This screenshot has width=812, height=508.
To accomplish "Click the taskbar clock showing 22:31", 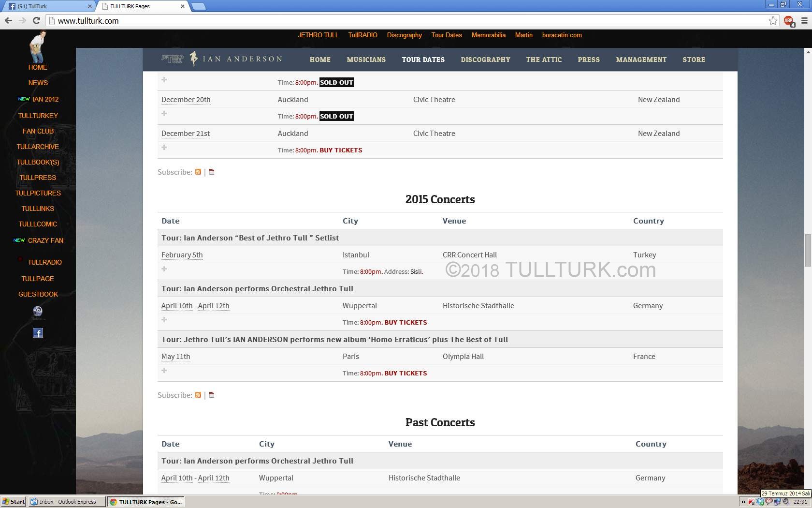I will click(800, 502).
